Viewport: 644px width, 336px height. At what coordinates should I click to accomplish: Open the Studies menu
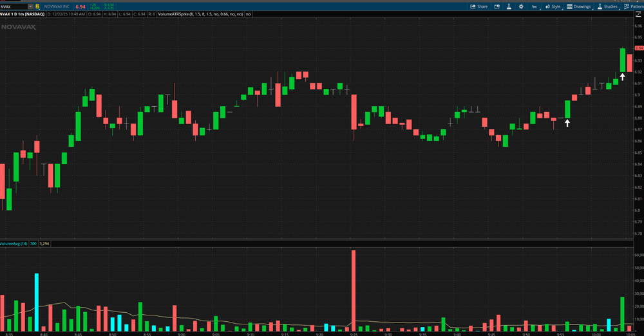607,6
